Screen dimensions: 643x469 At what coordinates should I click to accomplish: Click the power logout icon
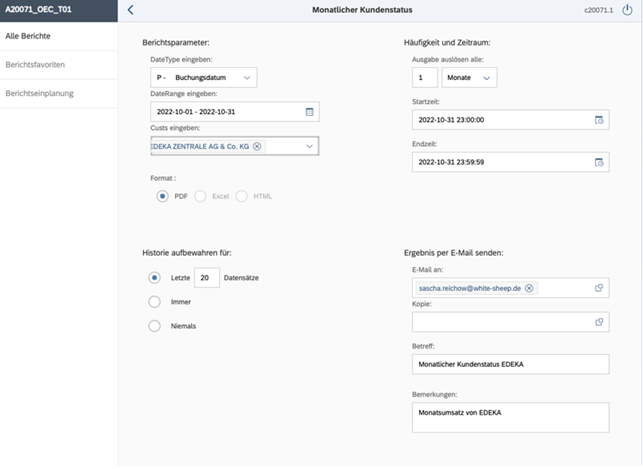point(627,10)
